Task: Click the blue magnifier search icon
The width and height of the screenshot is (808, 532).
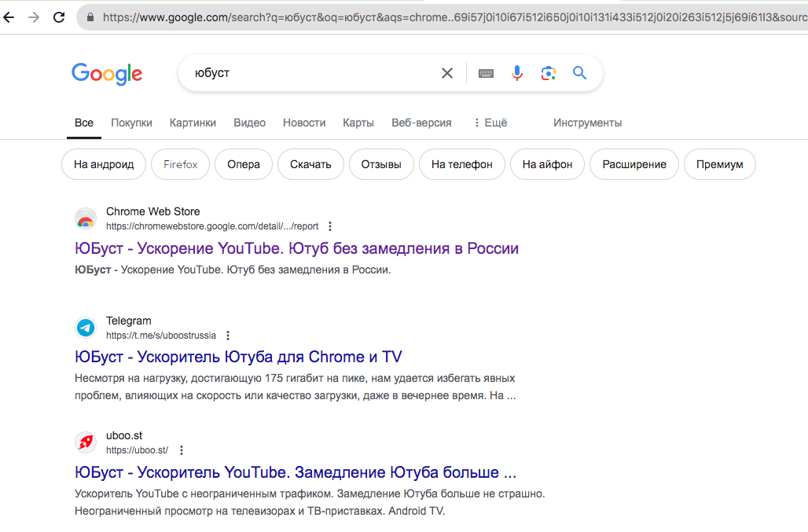Action: pos(580,73)
